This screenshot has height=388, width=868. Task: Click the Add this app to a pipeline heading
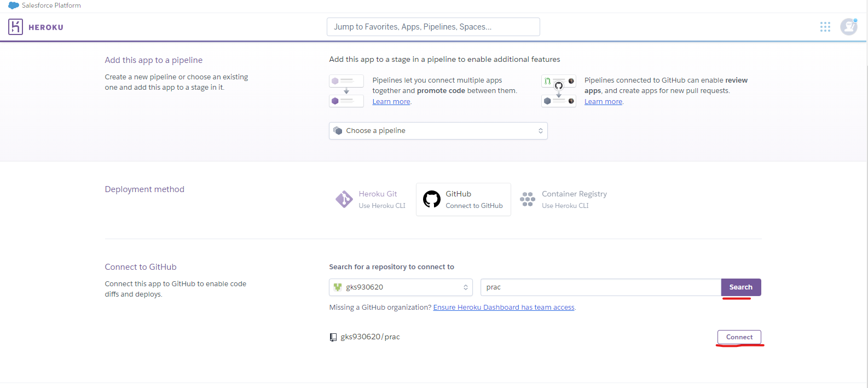click(x=154, y=60)
